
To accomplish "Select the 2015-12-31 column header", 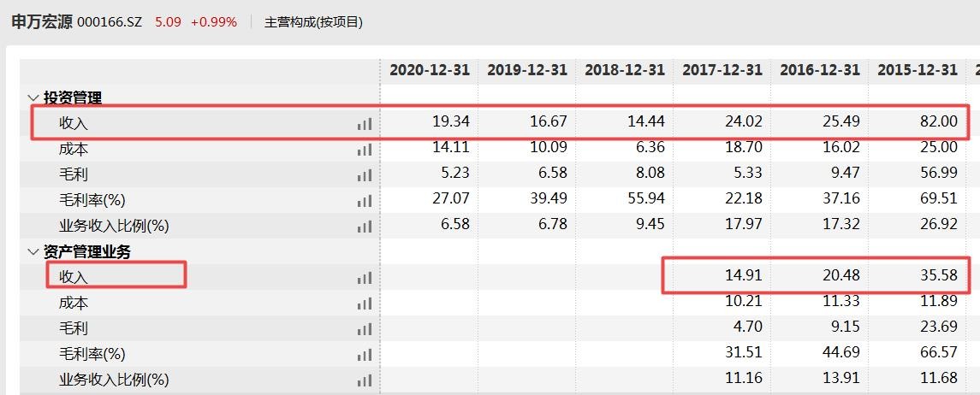I will pyautogui.click(x=917, y=70).
